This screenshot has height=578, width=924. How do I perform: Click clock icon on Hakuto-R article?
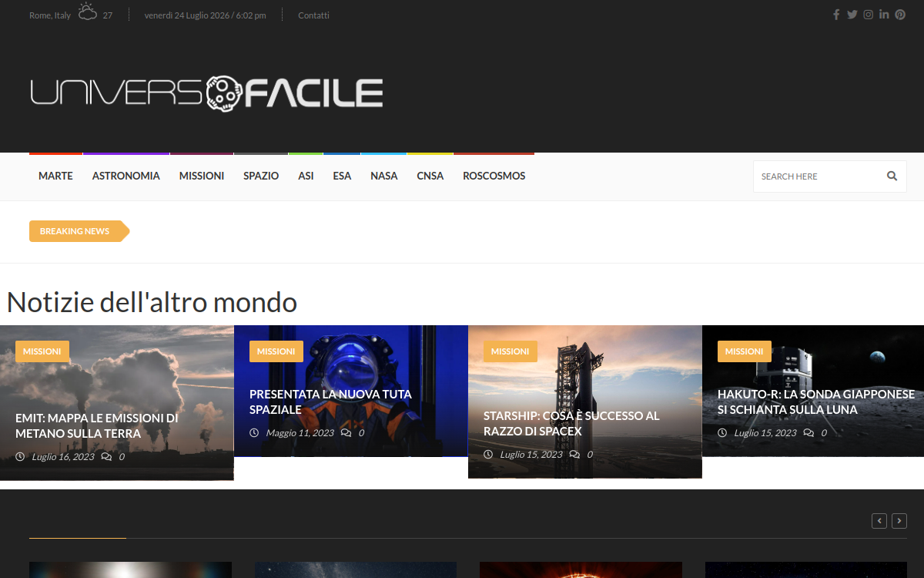(722, 433)
